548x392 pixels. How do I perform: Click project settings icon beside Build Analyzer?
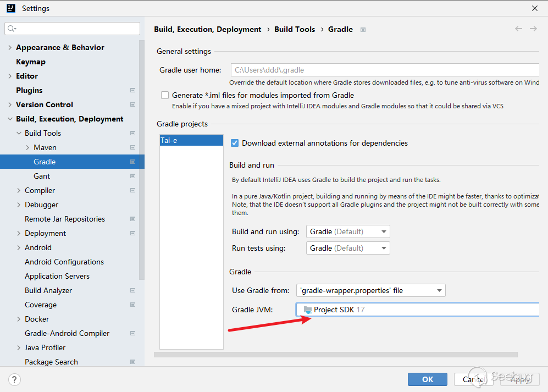[x=132, y=290]
